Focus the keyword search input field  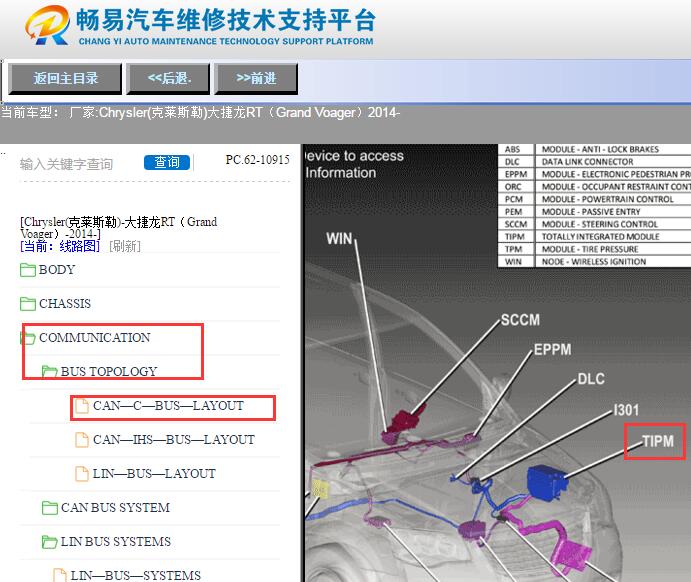(75, 164)
